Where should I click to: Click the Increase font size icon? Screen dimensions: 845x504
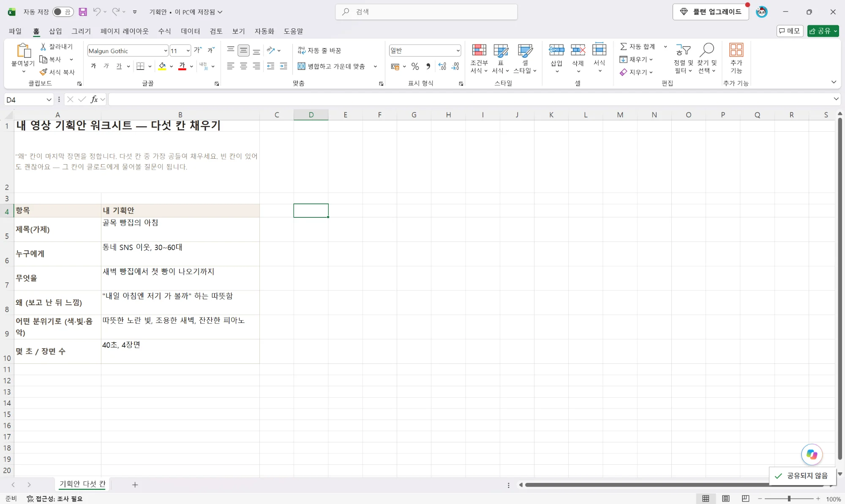(x=198, y=50)
